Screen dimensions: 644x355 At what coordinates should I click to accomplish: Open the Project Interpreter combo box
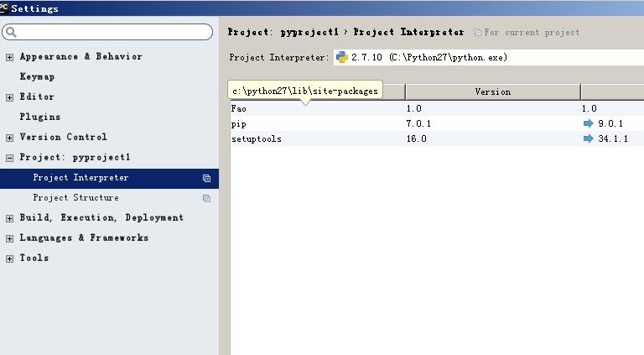pos(489,57)
